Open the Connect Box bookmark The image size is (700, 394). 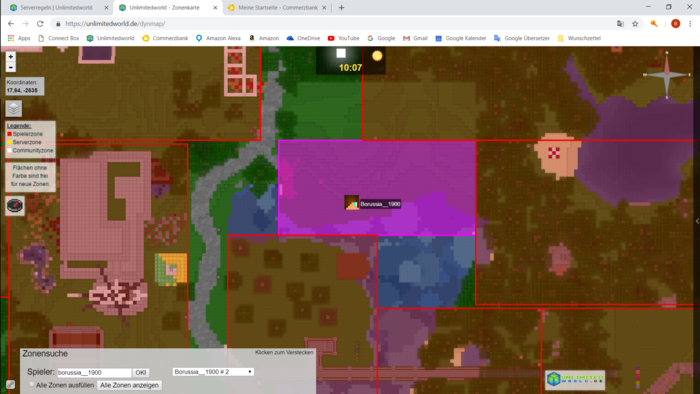click(59, 38)
